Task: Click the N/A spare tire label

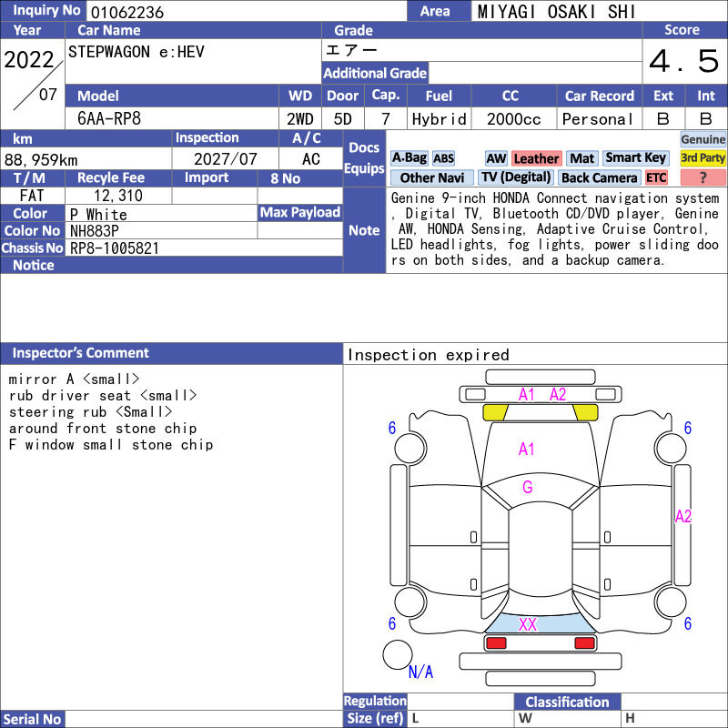Action: [x=420, y=672]
